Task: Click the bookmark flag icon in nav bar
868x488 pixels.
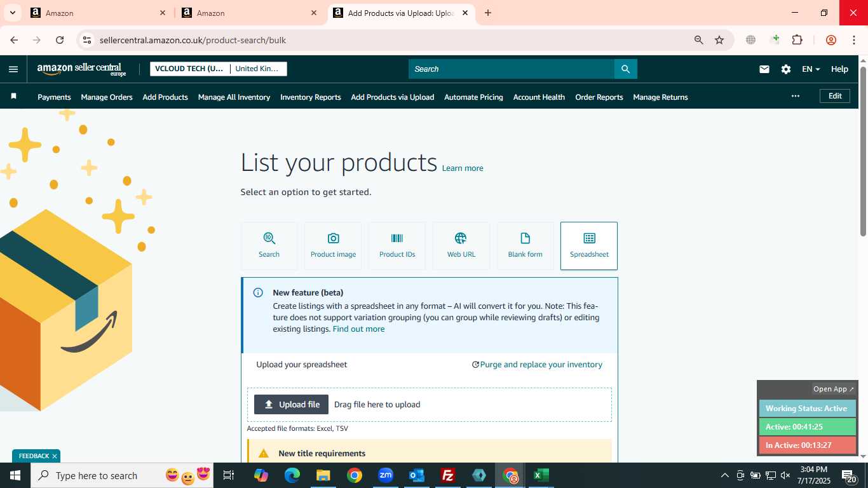Action: click(x=13, y=97)
